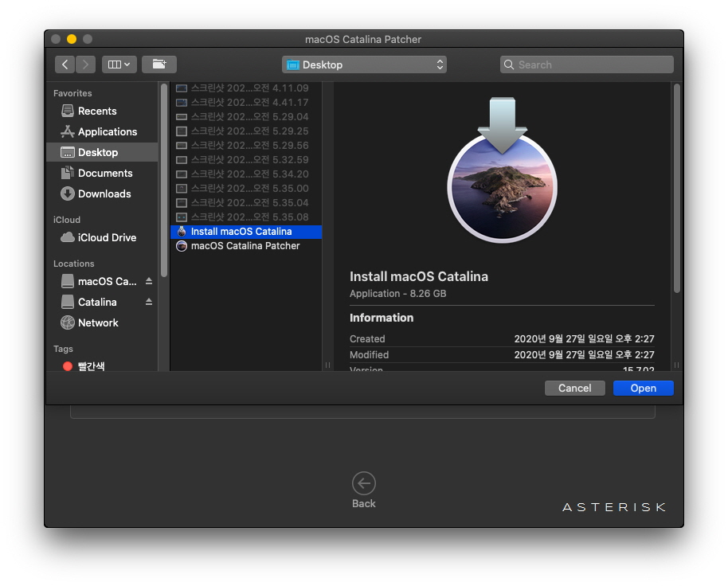Click the Application - 8.26 GB text
The image size is (728, 586).
click(x=398, y=294)
